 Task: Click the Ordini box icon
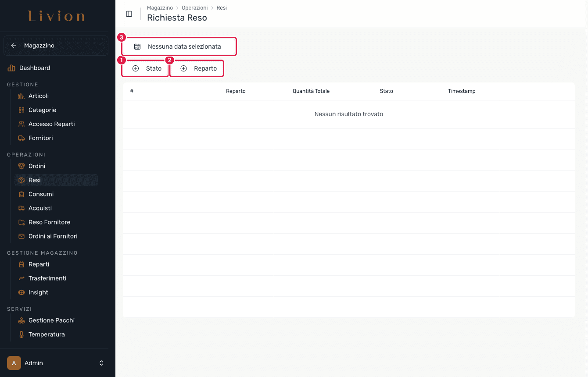[21, 166]
